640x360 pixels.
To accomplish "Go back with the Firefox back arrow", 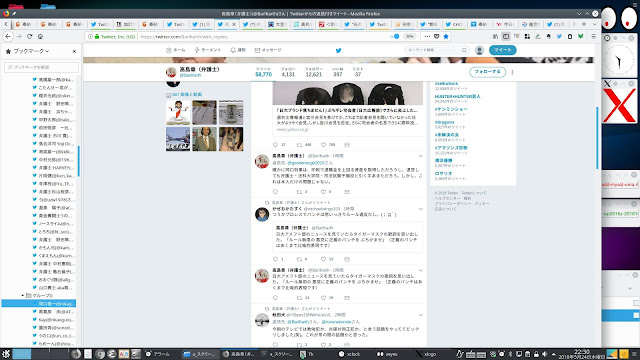I will (8, 36).
